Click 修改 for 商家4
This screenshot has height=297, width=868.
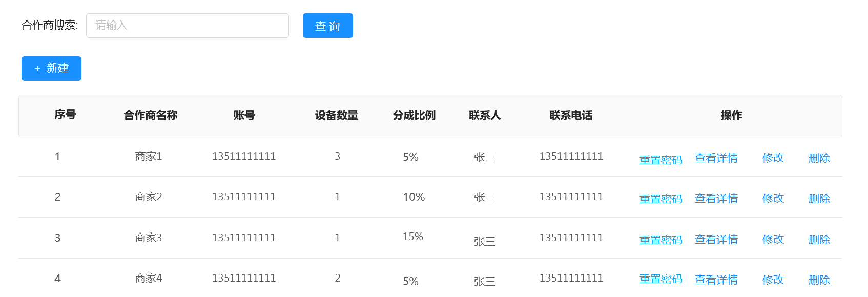773,280
